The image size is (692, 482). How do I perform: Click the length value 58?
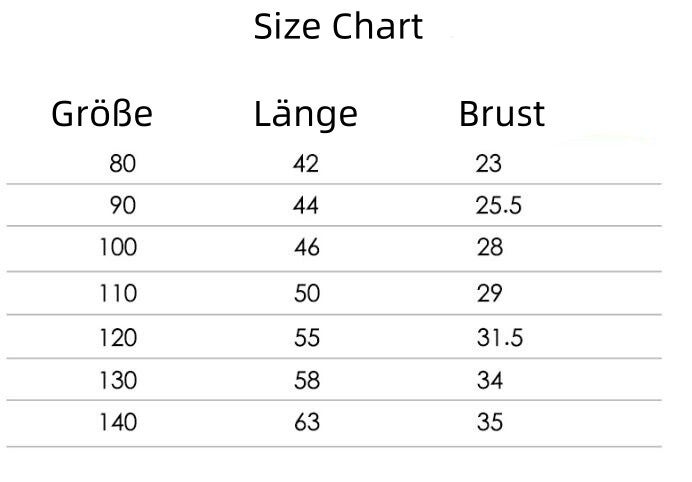(x=306, y=380)
